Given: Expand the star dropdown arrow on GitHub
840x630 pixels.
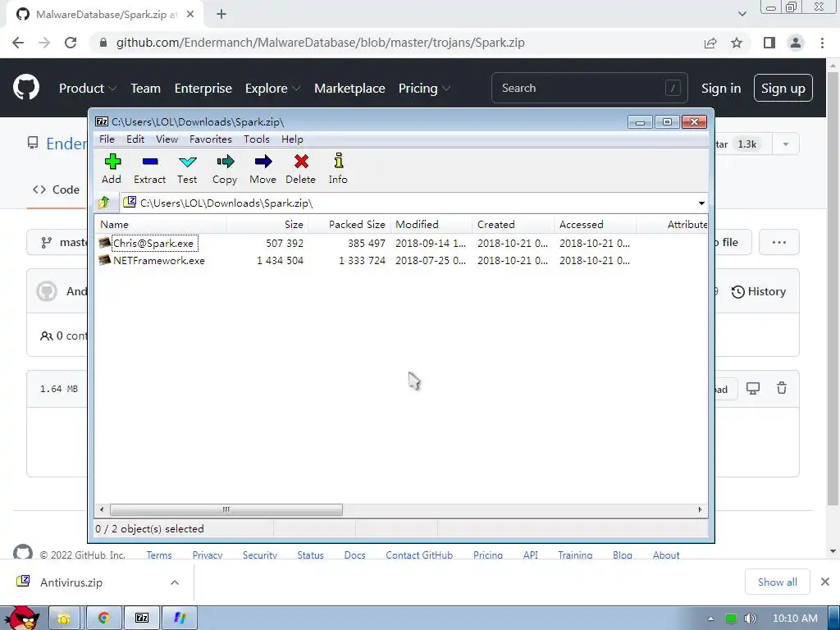Looking at the screenshot, I should (x=785, y=144).
